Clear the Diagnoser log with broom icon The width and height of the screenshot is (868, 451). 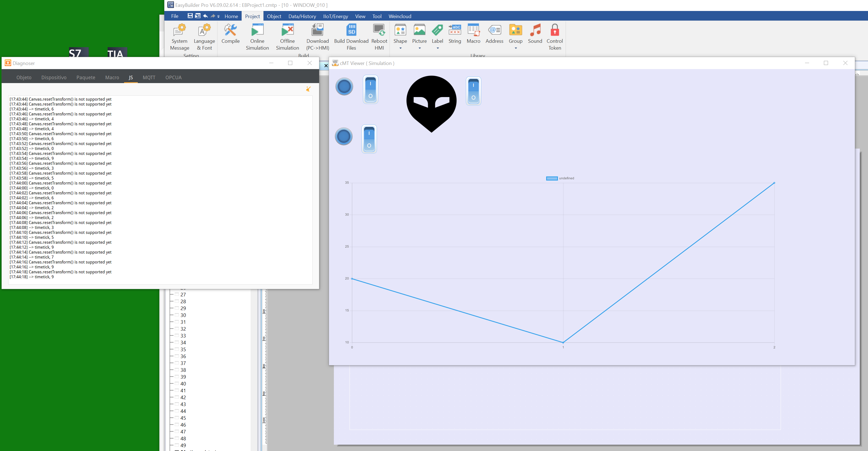308,89
